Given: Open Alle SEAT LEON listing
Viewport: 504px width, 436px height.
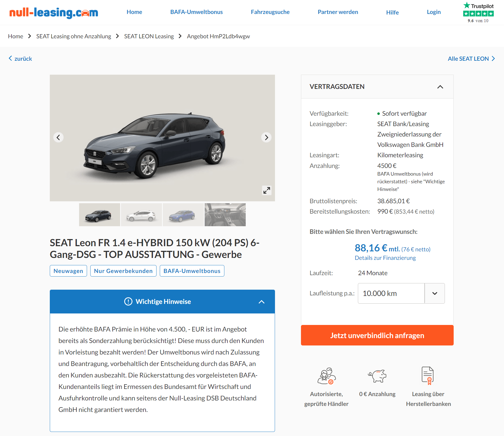Looking at the screenshot, I should point(471,59).
